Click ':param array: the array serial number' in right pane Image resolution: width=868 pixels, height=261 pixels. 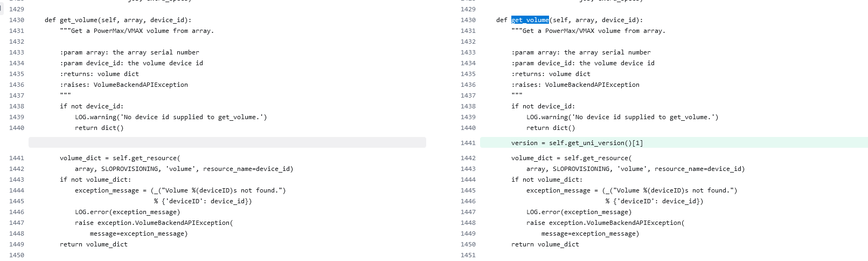click(581, 52)
